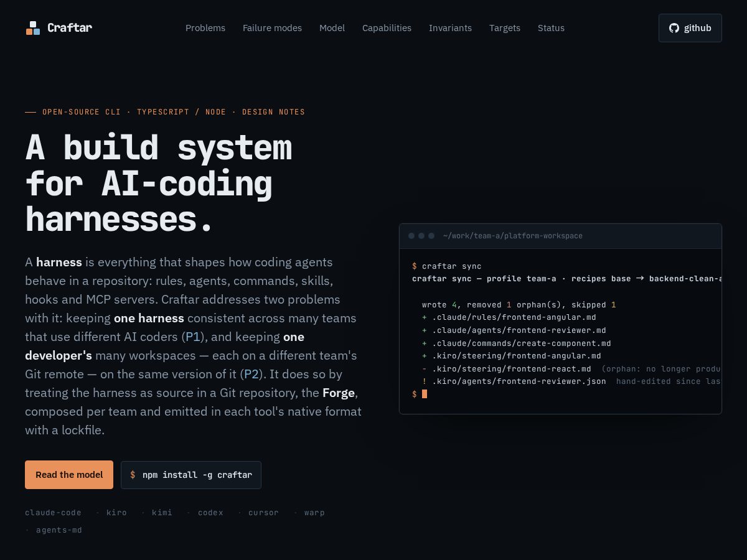Click .claude/commands/create-component.md line

coord(517,343)
